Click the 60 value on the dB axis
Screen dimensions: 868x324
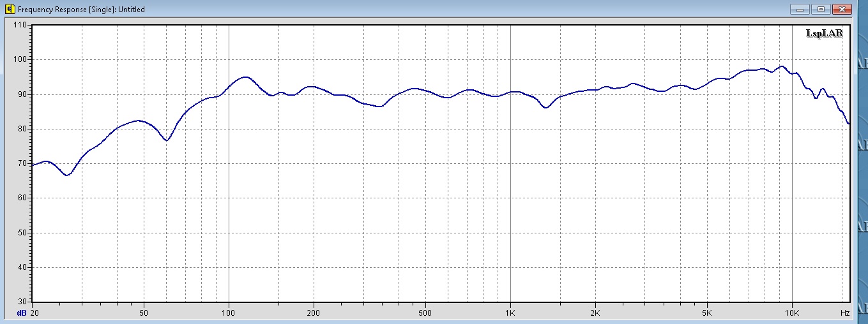click(22, 198)
